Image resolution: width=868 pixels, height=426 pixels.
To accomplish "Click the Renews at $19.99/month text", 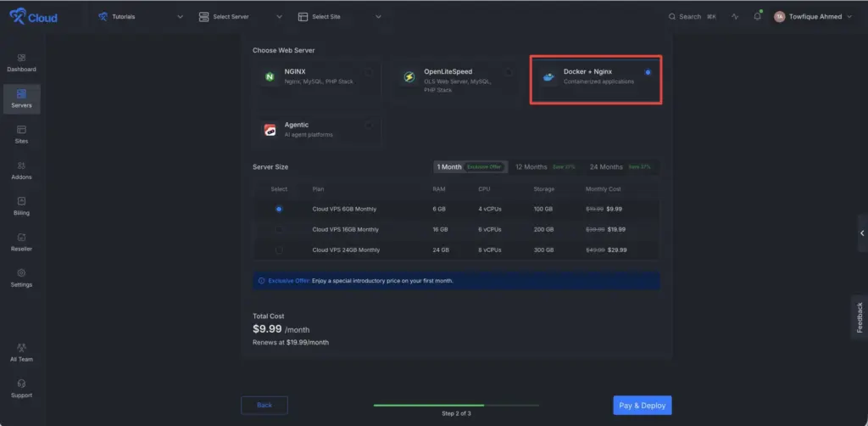I will [291, 342].
